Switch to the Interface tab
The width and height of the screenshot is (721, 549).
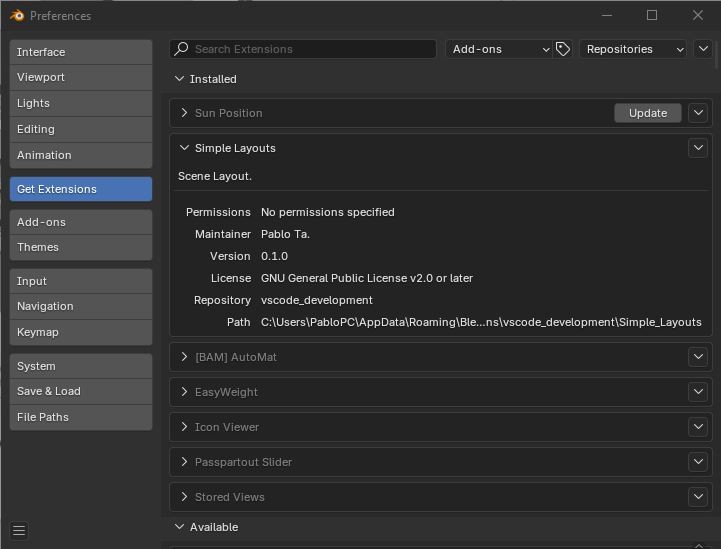click(81, 52)
